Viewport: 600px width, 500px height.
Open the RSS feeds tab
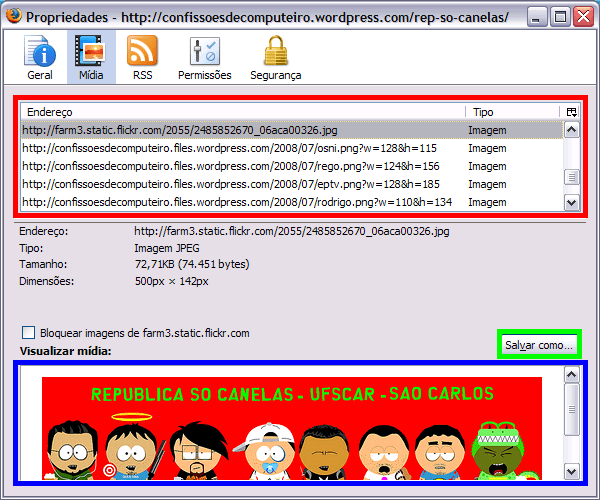pos(142,57)
